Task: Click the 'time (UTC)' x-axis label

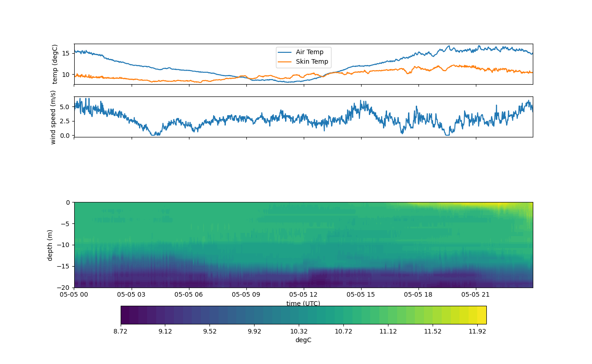Action: pyautogui.click(x=303, y=303)
